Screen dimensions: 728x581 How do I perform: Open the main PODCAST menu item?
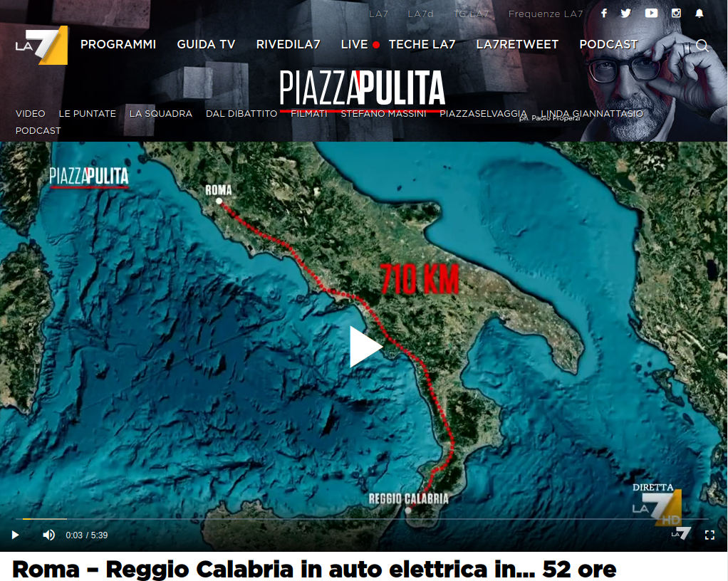click(608, 45)
